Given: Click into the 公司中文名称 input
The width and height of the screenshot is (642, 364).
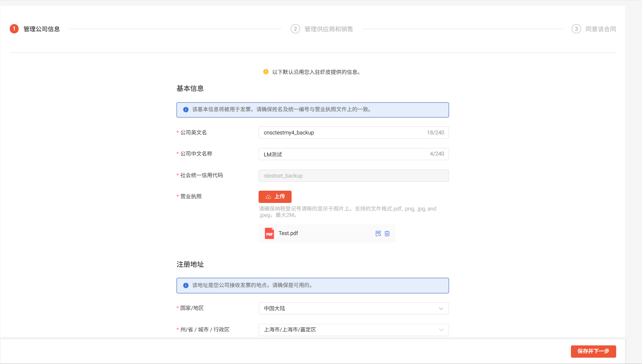Looking at the screenshot, I should click(x=343, y=154).
